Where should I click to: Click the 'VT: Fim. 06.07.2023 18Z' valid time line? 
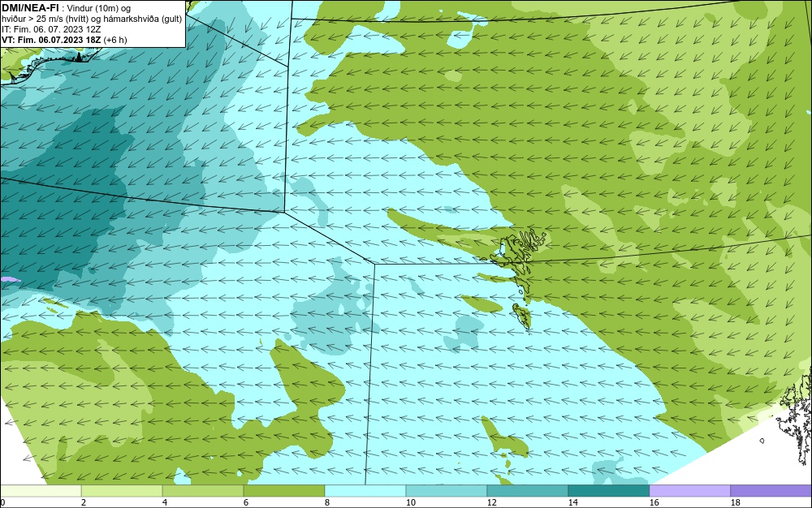[64, 40]
